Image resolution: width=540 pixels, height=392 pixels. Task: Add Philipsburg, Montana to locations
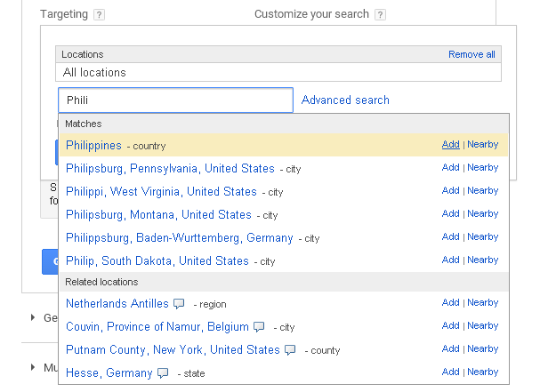click(450, 214)
